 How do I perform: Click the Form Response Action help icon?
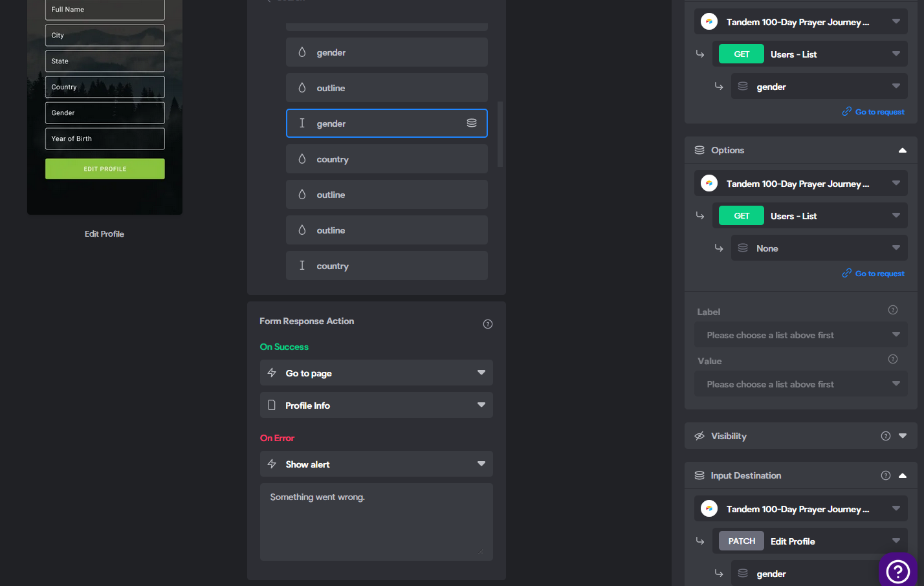[x=488, y=324]
